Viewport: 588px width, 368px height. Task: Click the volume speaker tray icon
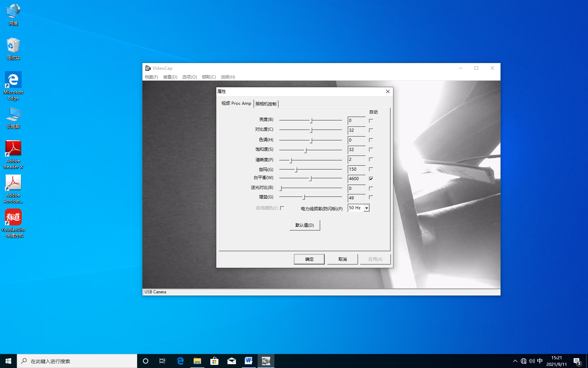[532, 361]
